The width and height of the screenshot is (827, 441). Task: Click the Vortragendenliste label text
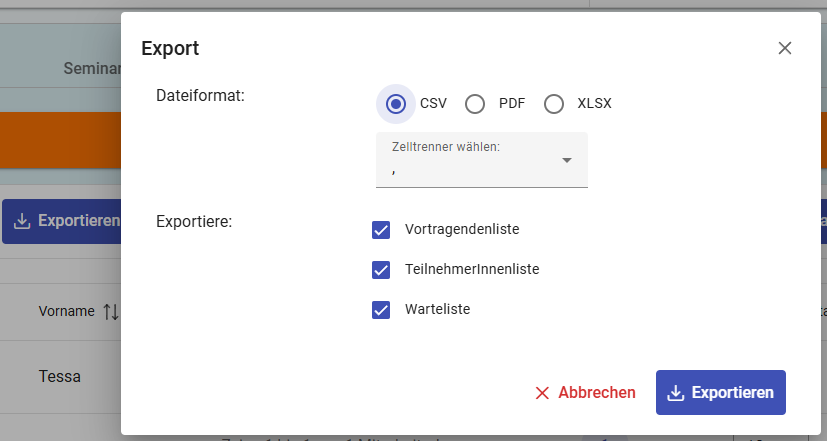point(462,229)
